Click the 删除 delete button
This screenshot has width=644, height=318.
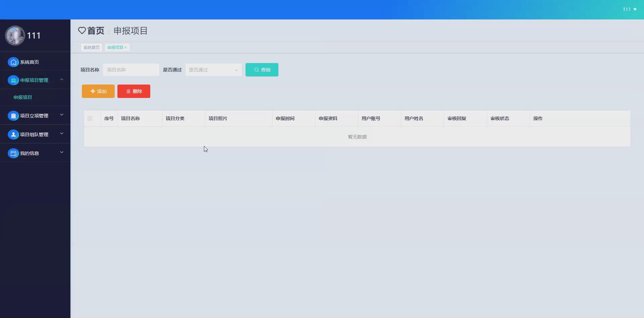coord(133,91)
